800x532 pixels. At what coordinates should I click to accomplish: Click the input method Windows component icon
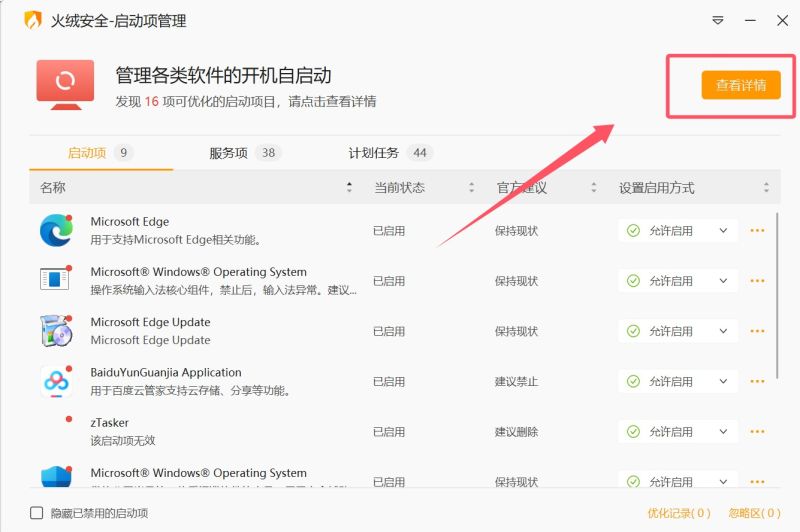pyautogui.click(x=55, y=279)
